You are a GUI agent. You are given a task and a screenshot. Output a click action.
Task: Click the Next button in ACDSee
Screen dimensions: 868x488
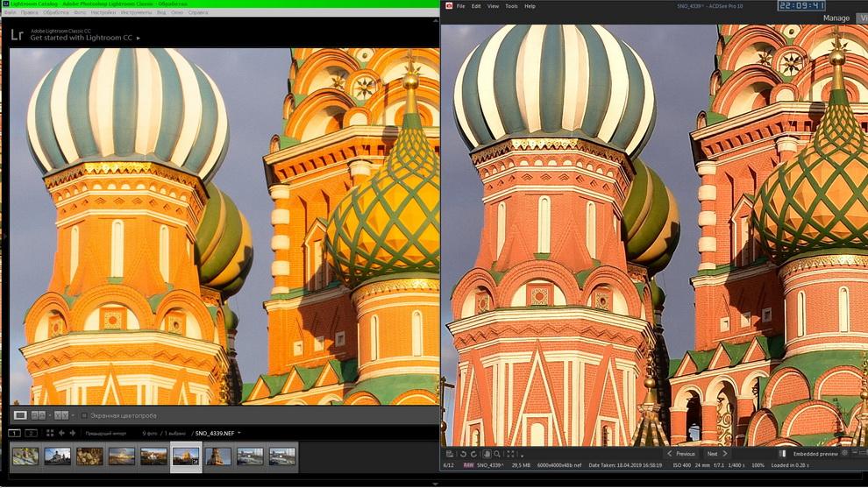pyautogui.click(x=717, y=454)
